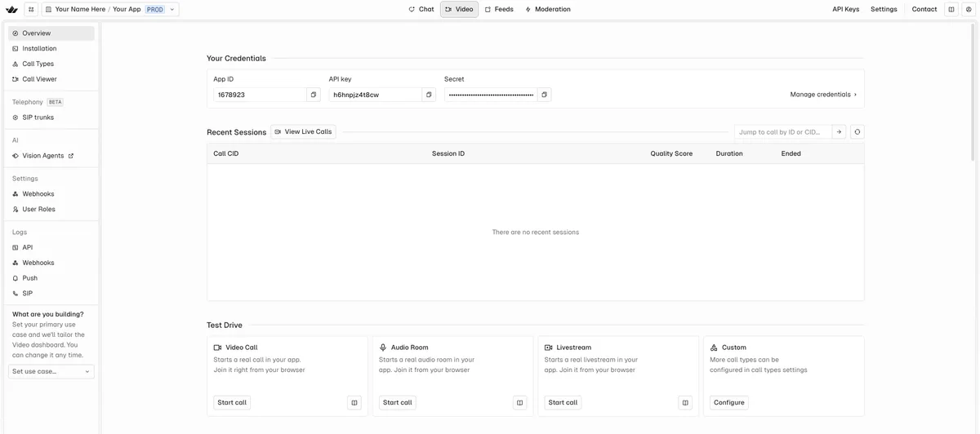Open Call Types in the sidebar
Viewport: 980px width, 434px height.
click(51, 64)
